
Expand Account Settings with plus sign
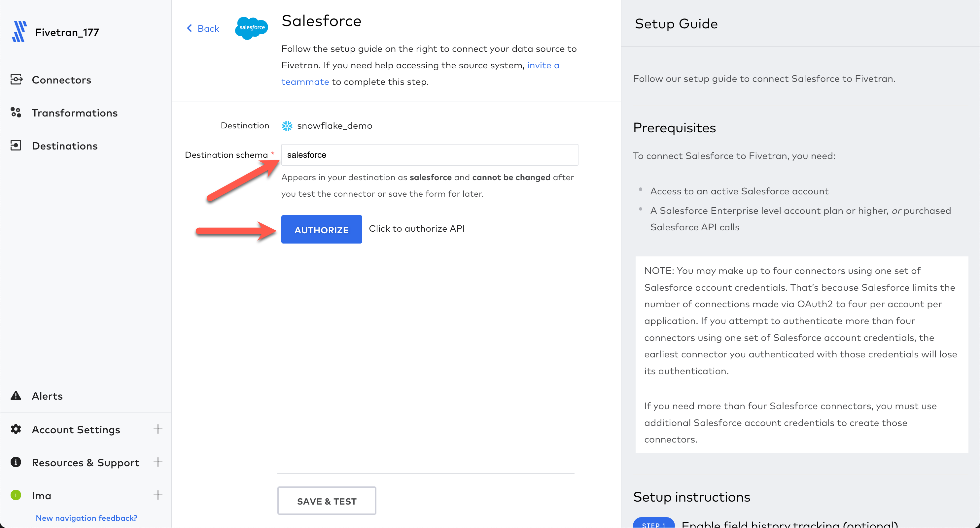(157, 429)
